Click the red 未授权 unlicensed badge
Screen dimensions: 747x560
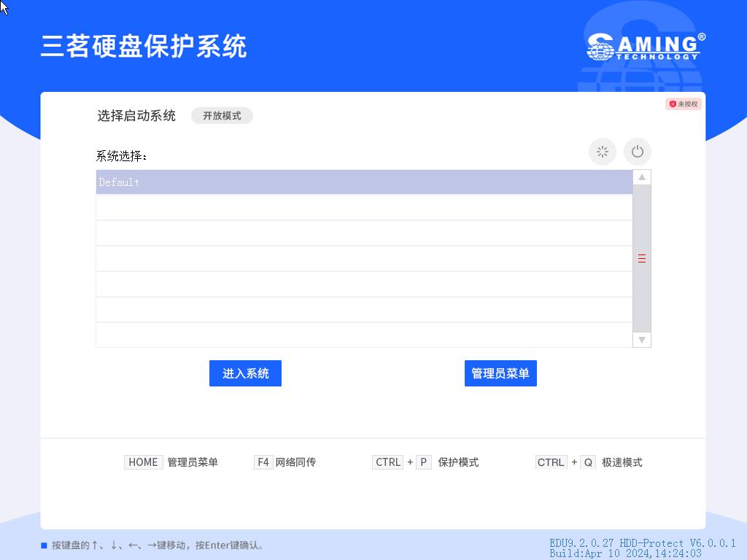pos(684,104)
